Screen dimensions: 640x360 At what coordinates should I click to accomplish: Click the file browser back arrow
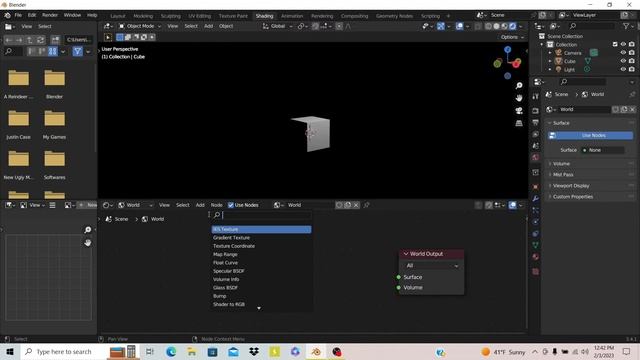(9, 40)
